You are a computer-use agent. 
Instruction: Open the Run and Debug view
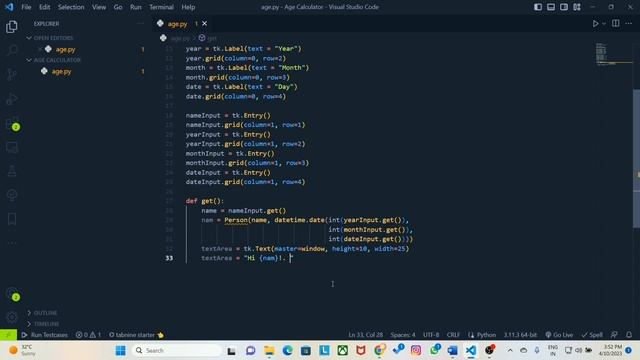click(11, 99)
